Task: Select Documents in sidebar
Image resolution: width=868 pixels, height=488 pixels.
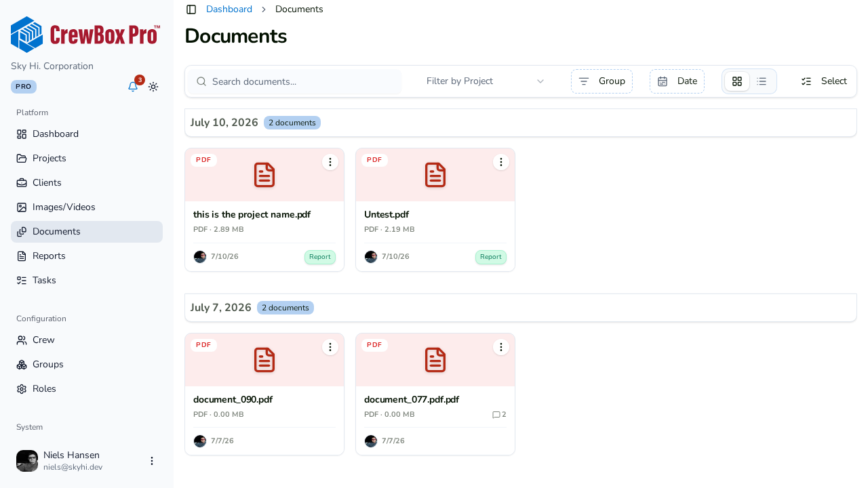Action: [x=87, y=232]
